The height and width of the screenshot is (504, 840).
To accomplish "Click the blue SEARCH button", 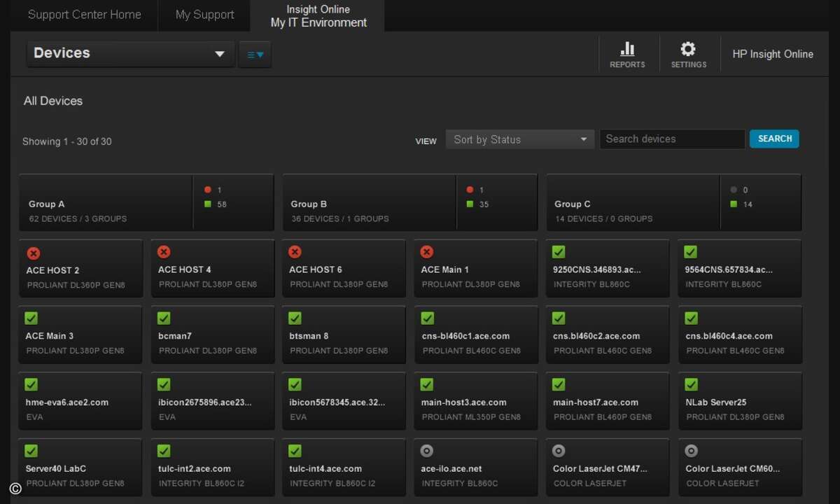I will point(774,139).
